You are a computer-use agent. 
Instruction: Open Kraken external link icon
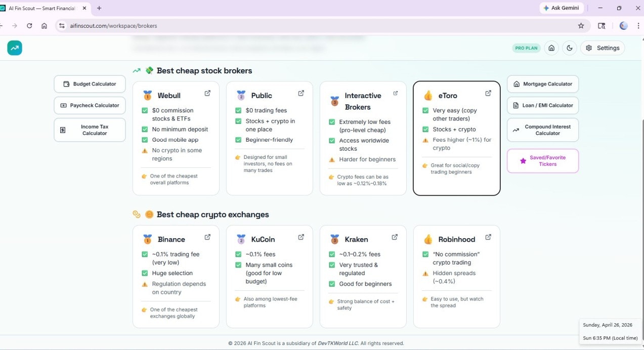pos(395,237)
